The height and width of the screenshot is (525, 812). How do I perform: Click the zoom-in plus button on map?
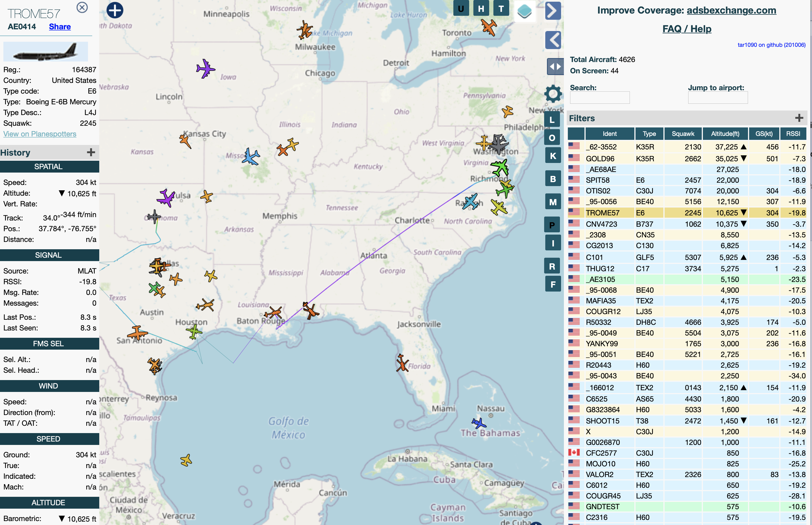[x=115, y=10]
